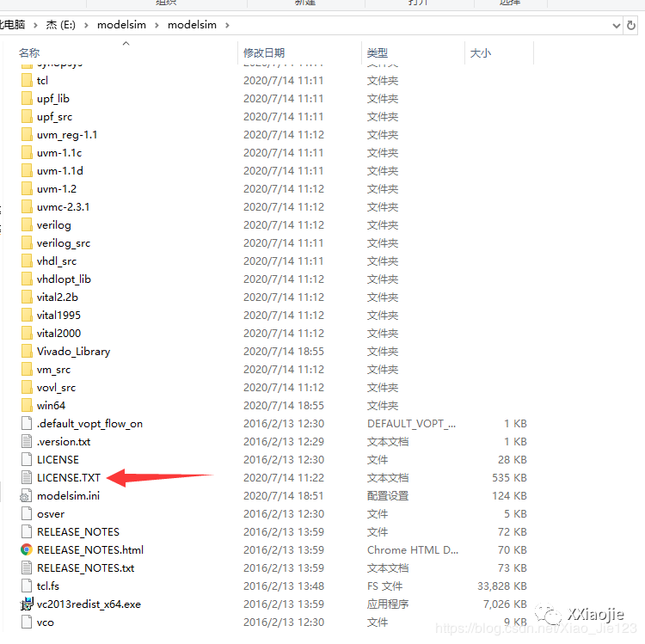
Task: Click the vhdlopt_lib folder icon
Action: pos(27,279)
